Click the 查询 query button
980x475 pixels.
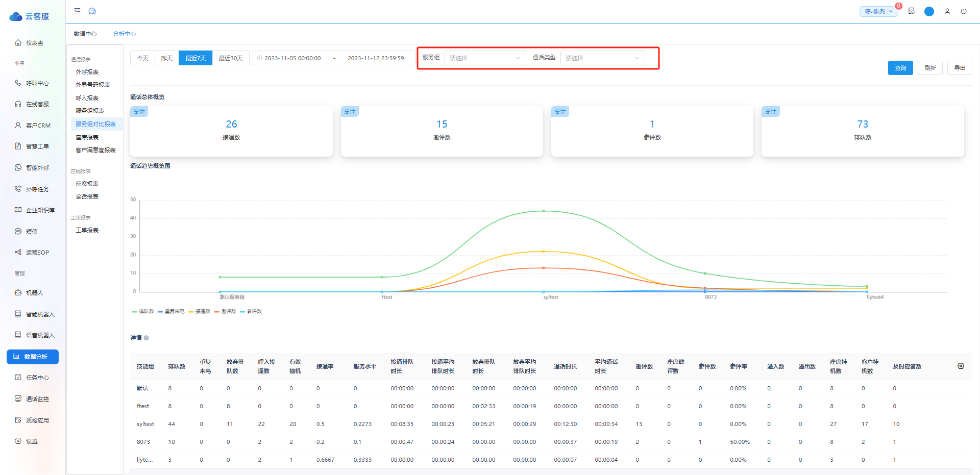click(x=900, y=68)
